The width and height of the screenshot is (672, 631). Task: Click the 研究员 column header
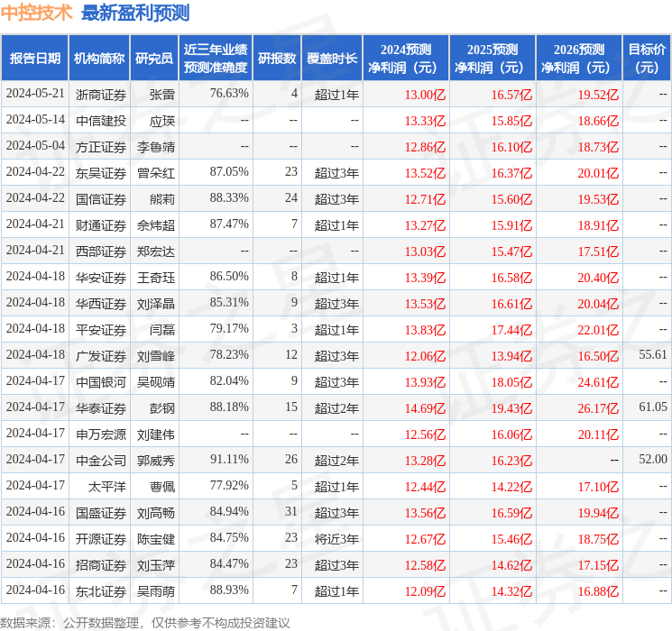154,59
